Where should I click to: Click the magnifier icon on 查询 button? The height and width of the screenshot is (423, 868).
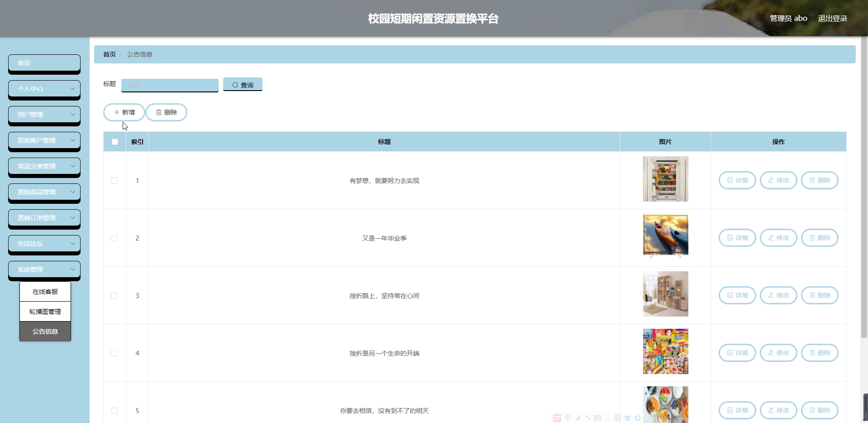click(235, 85)
